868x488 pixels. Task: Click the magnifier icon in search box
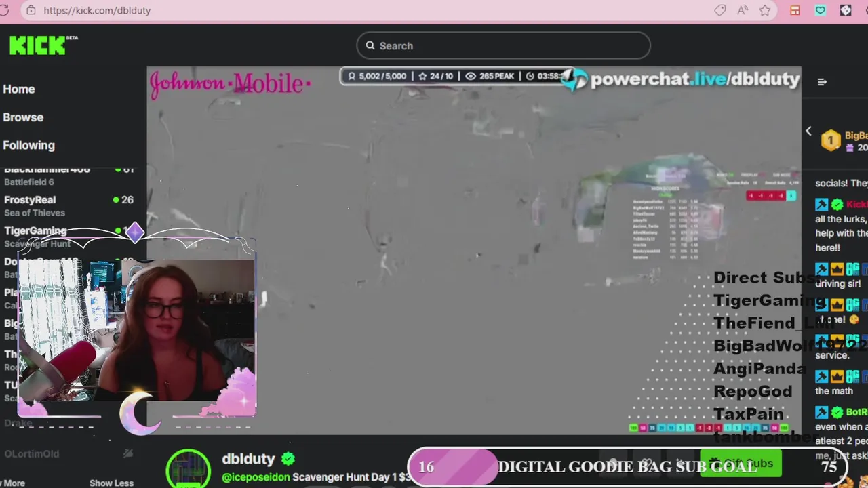click(370, 45)
